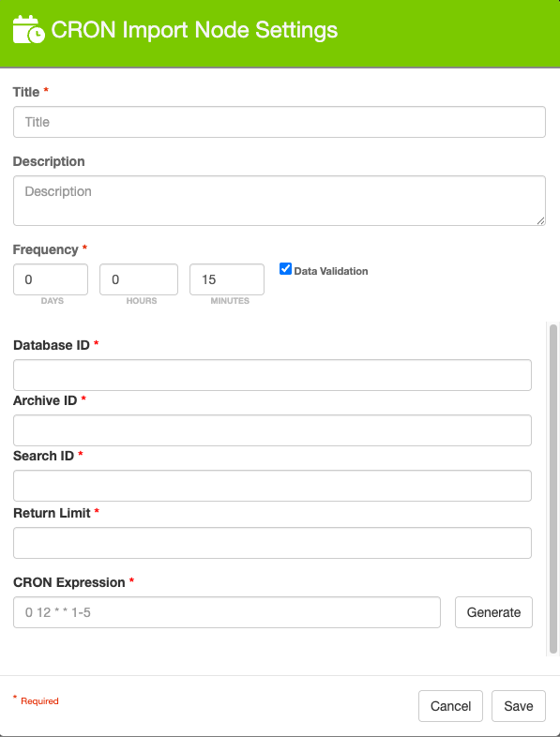
Task: Click the calendar clock icon in header
Action: [29, 29]
